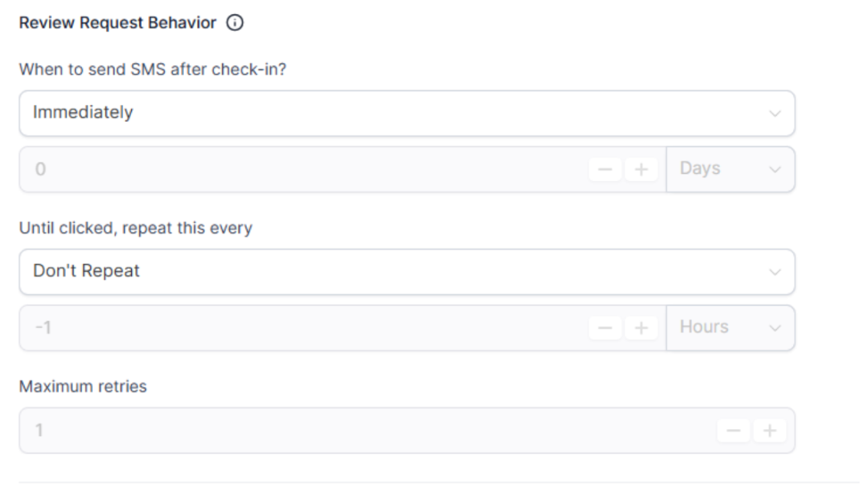Decrease the repeat interval Hours value
The height and width of the screenshot is (498, 868).
click(x=605, y=328)
